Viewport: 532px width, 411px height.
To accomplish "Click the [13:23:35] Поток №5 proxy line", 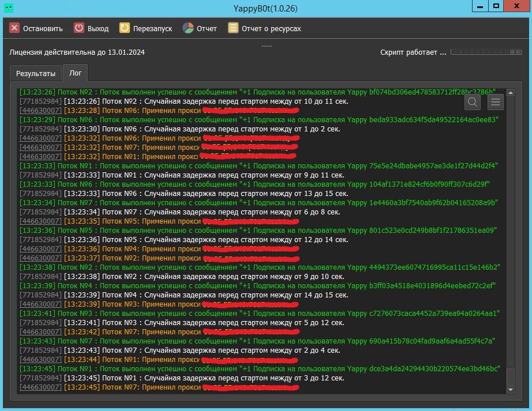I will point(159,221).
